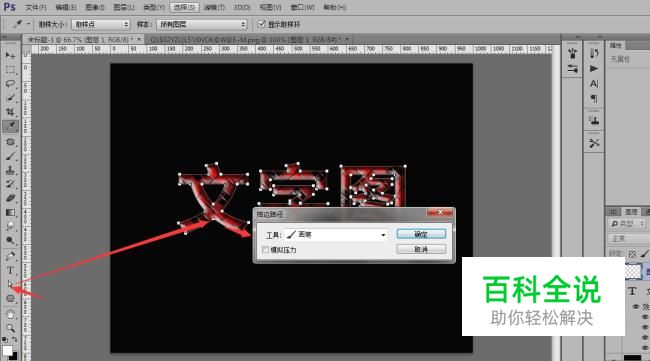Click 确定 in the stroke path dialog

tap(421, 234)
